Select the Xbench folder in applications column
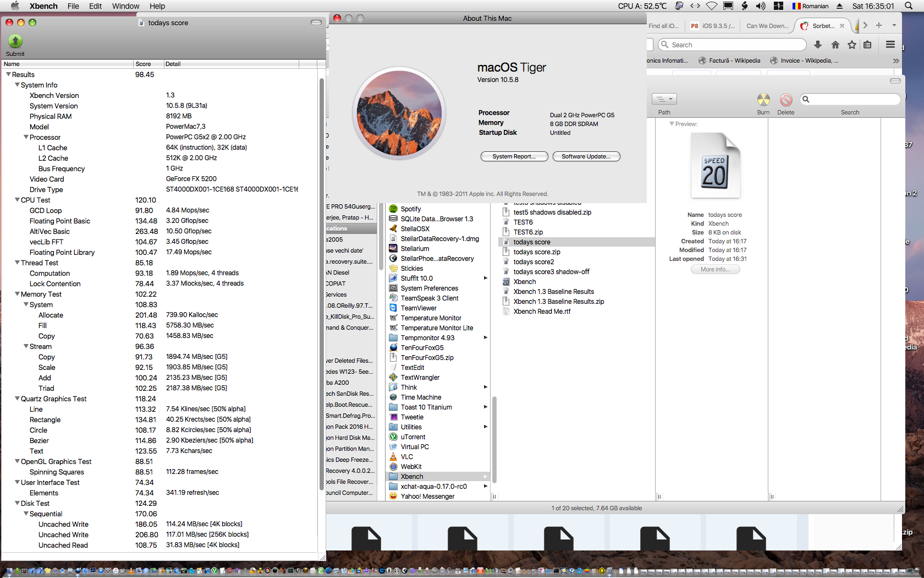The image size is (924, 578). [438, 477]
